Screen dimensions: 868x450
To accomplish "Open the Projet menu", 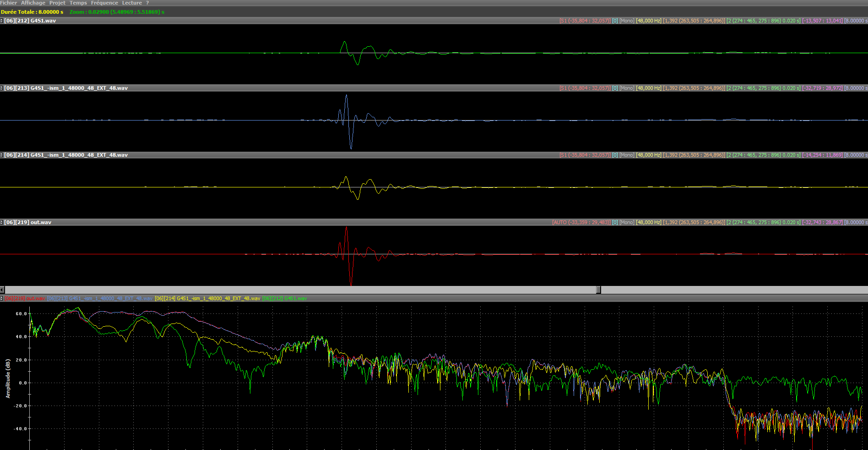I will point(57,3).
